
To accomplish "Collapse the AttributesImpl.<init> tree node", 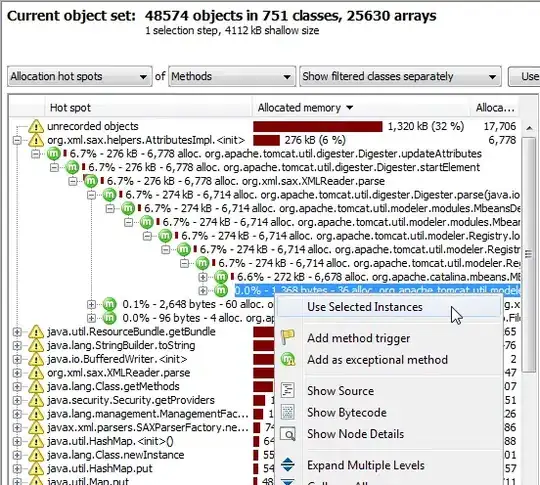I will [x=17, y=140].
